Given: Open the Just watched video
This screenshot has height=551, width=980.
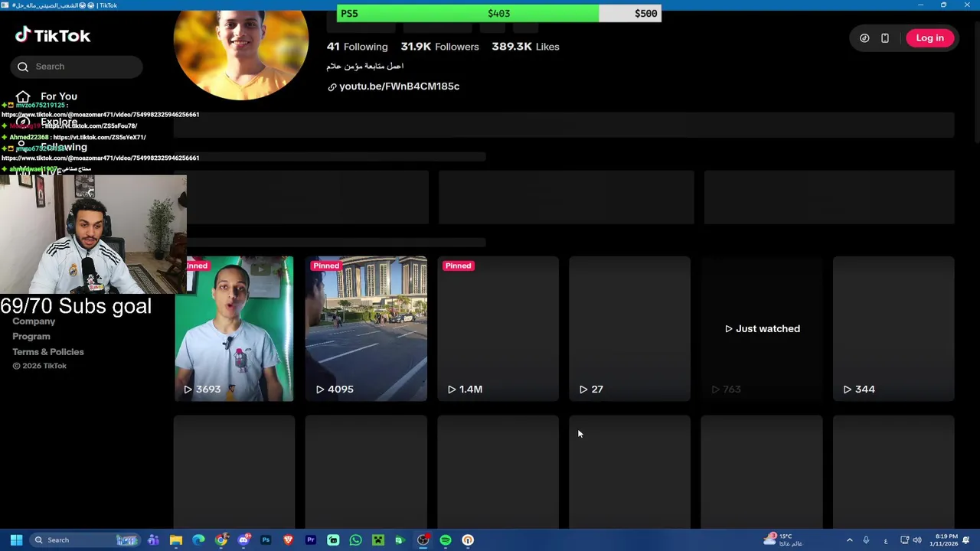Looking at the screenshot, I should point(762,328).
